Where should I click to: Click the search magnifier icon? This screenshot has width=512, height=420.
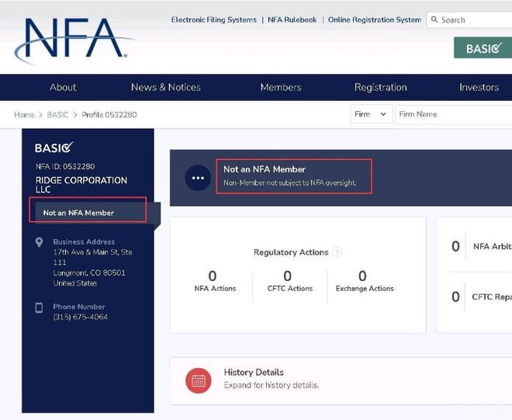pos(434,19)
